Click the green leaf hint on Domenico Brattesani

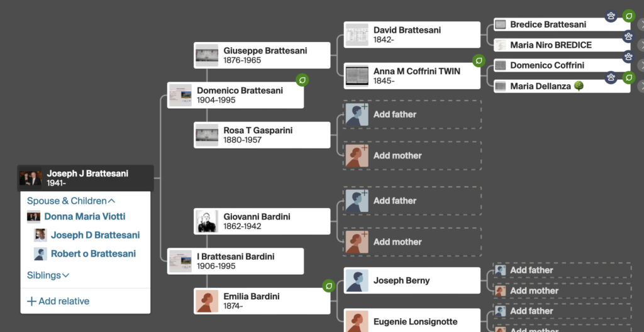(x=303, y=80)
